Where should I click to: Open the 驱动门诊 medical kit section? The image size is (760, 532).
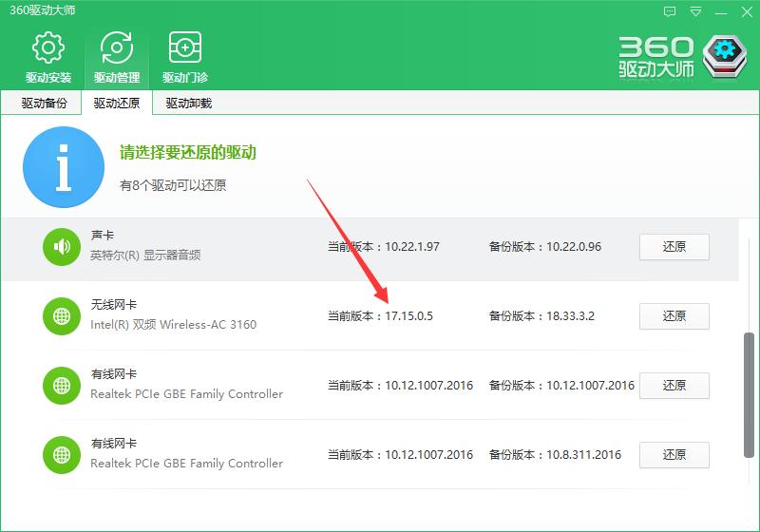(x=184, y=57)
